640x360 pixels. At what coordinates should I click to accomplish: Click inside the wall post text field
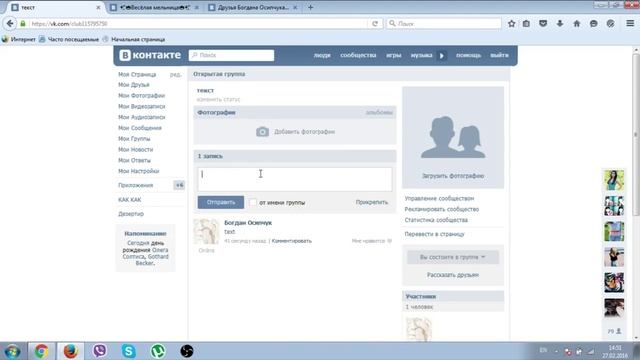click(x=295, y=179)
